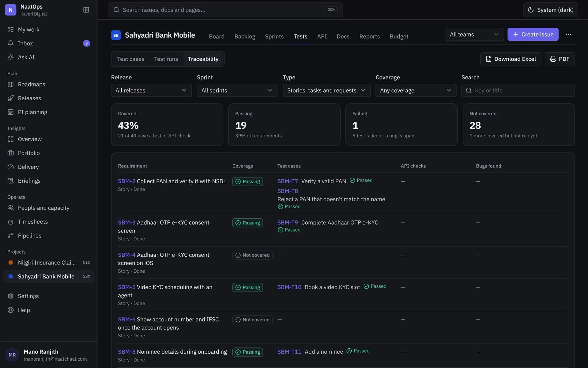Open the Type filter dropdown
Screen dimensions: 588x368
click(326, 90)
